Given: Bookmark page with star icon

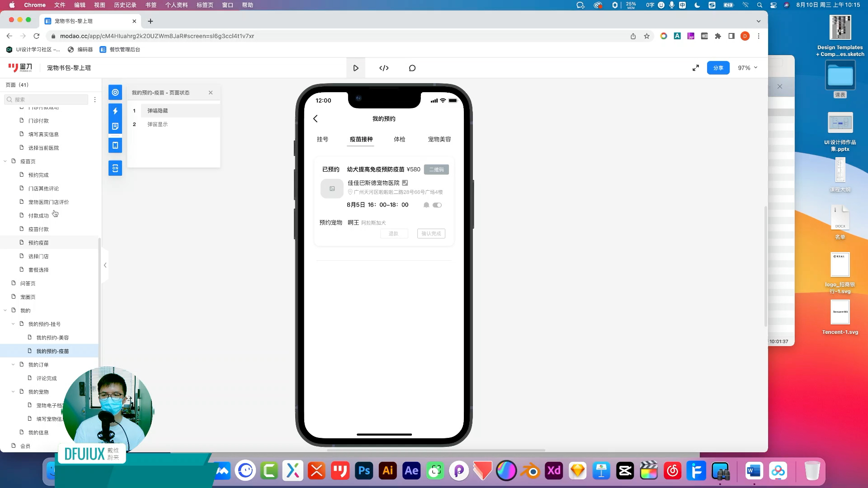Looking at the screenshot, I should click(x=647, y=36).
